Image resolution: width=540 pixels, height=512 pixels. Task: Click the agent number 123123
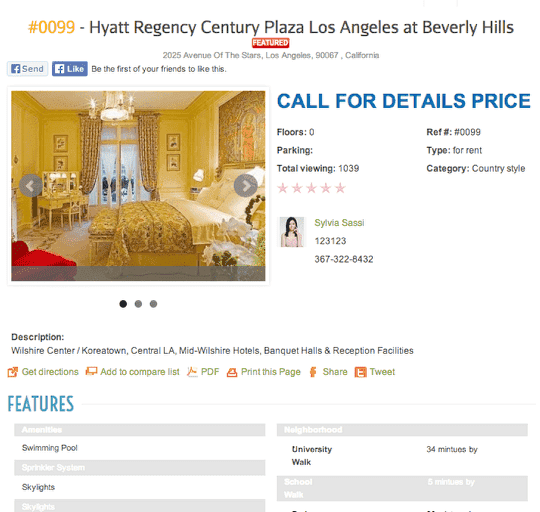(330, 241)
